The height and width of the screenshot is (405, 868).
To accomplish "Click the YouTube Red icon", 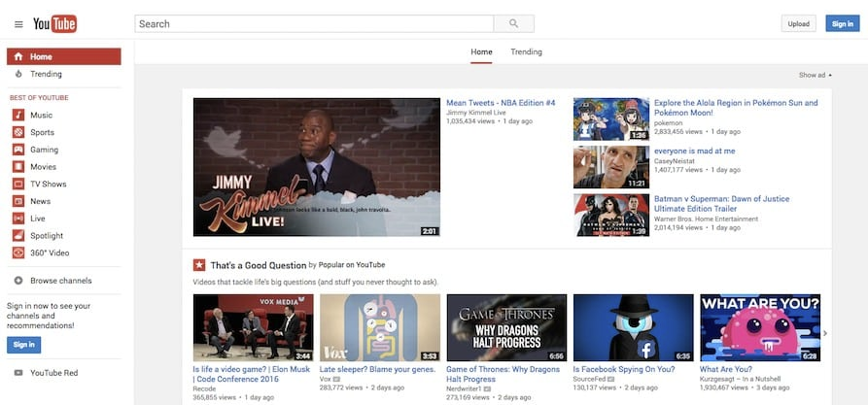I will (18, 373).
